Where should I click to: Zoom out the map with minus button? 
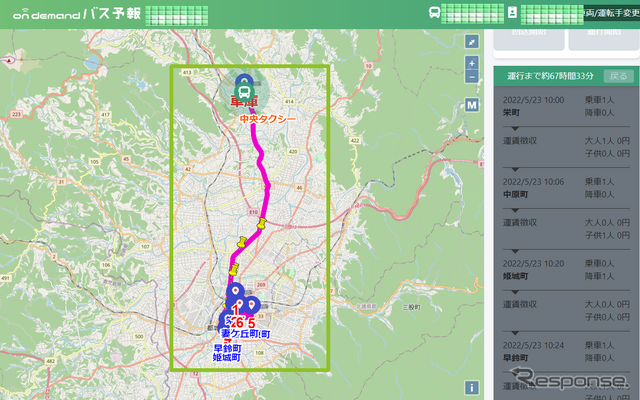point(472,77)
